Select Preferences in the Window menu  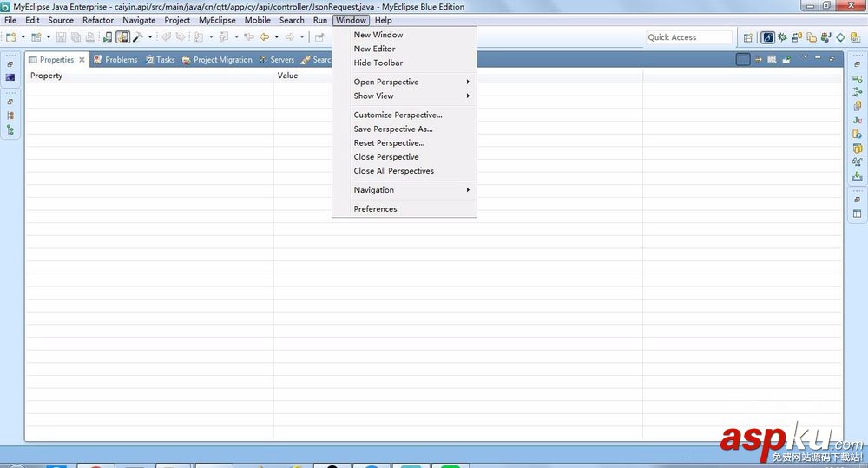(x=375, y=209)
